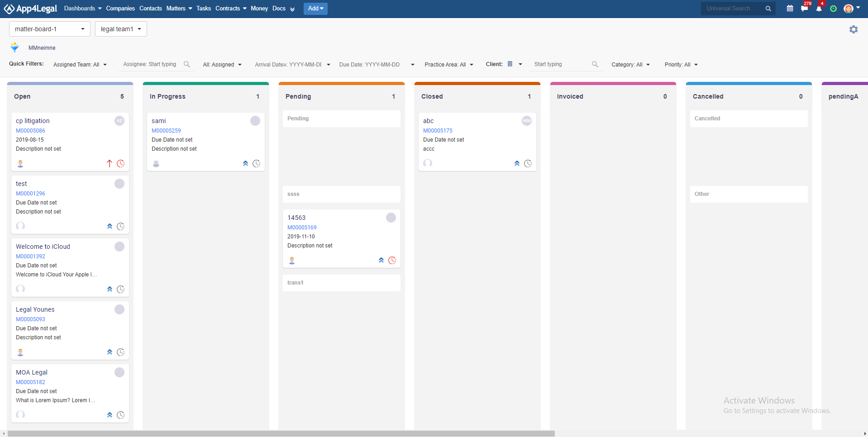Click the search magnifier in Universal Search
Image resolution: width=868 pixels, height=437 pixels.
click(x=768, y=9)
